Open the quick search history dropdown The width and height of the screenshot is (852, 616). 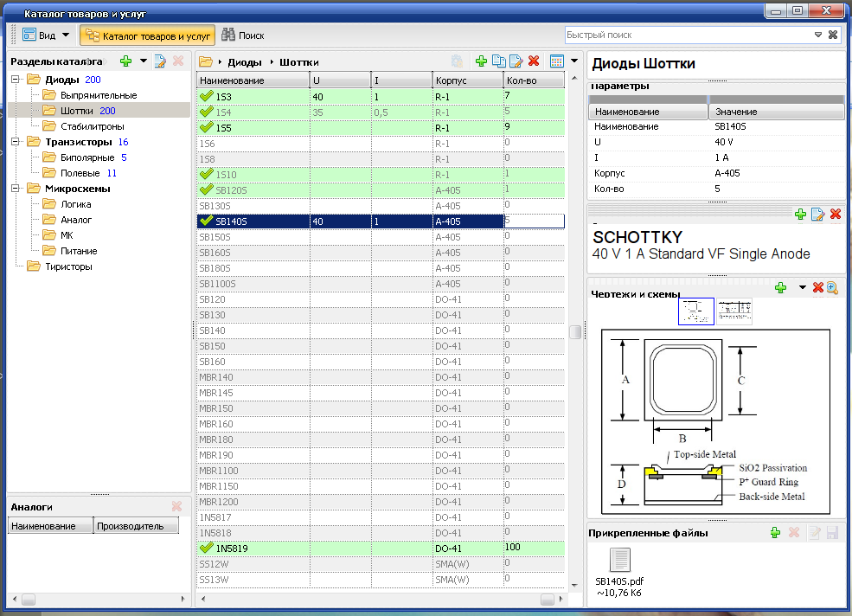(817, 35)
